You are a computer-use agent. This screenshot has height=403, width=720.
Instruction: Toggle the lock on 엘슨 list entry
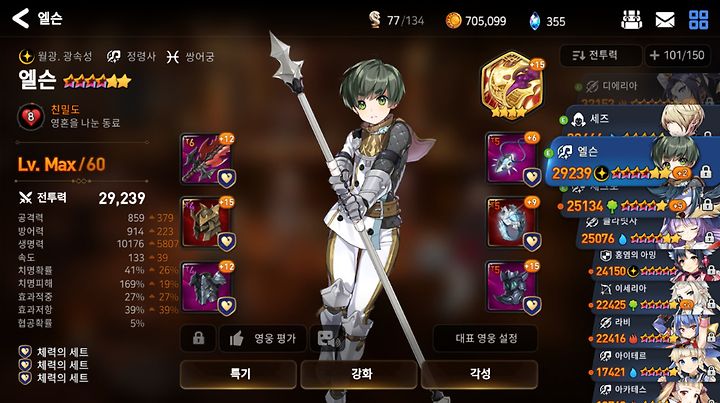pos(706,172)
